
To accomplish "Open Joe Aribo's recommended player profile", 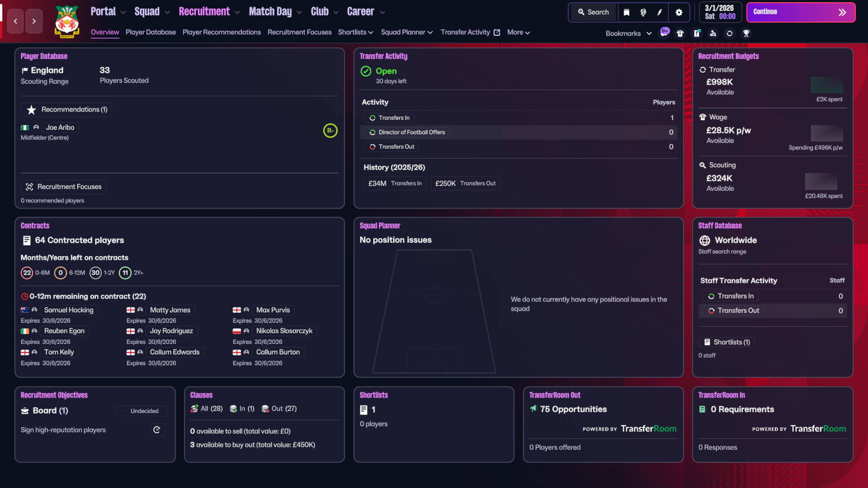I will pos(60,127).
